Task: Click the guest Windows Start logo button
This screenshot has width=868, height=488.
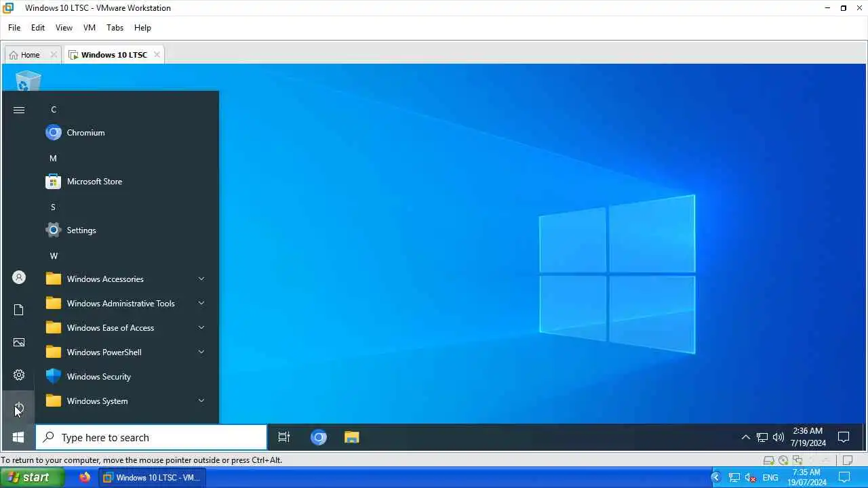Action: pyautogui.click(x=18, y=437)
